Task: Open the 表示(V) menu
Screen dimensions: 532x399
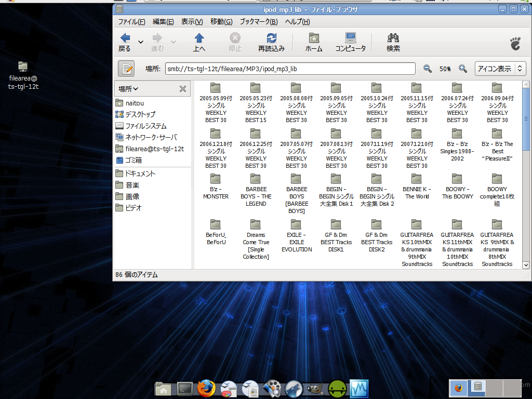Action: (192, 22)
